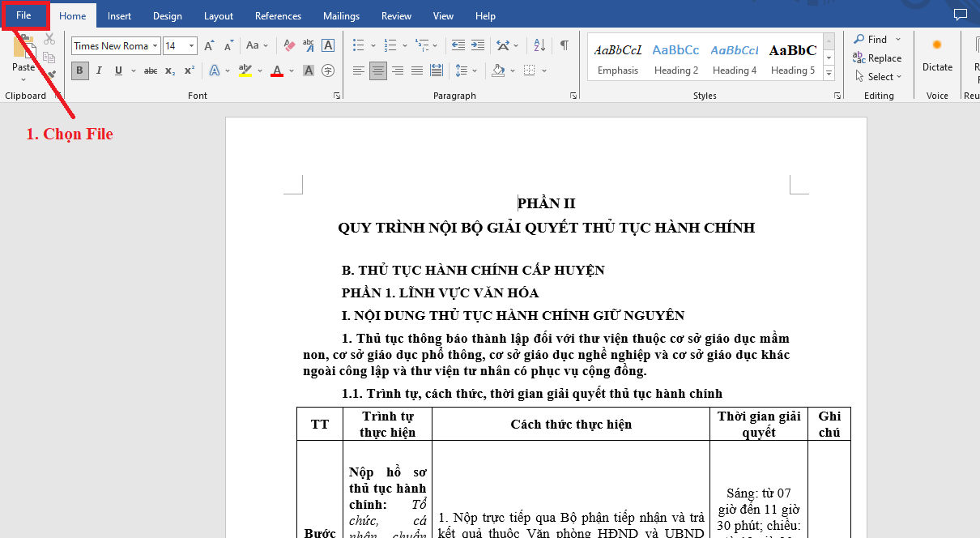Expand the Styles gallery More button
980x538 pixels.
coord(829,73)
